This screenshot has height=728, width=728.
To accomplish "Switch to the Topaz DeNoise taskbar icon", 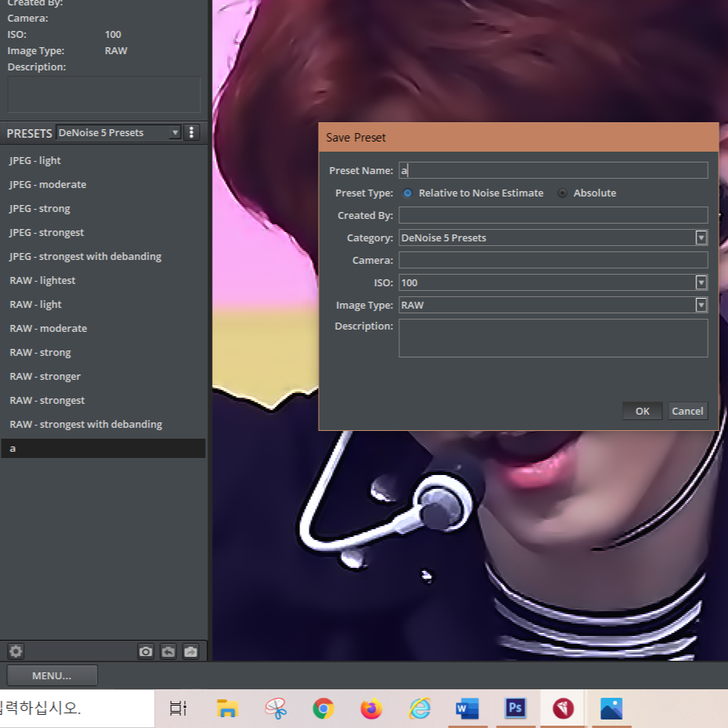I will 563,709.
